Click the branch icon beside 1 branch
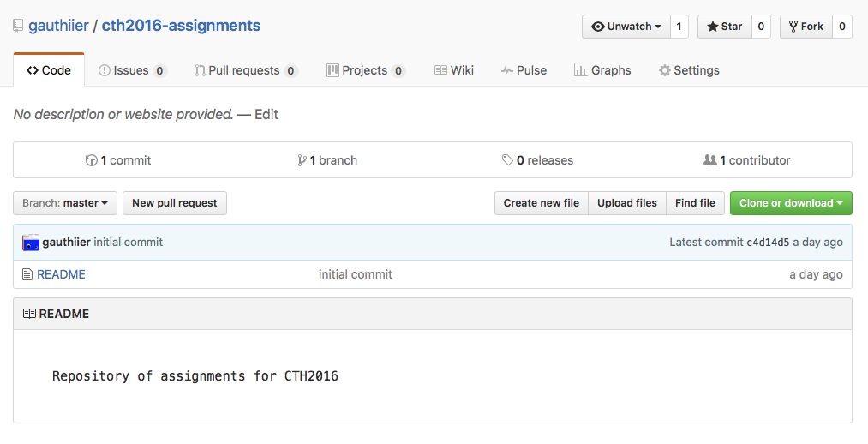This screenshot has width=868, height=444. (x=302, y=160)
